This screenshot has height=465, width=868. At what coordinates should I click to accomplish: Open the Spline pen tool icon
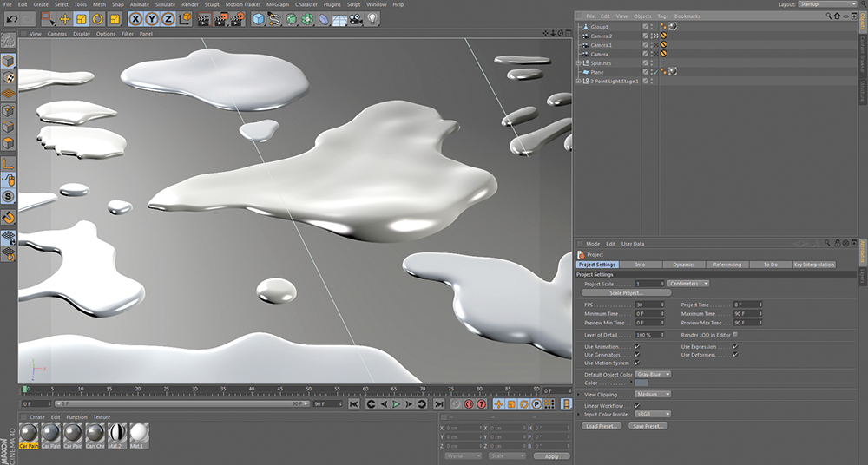point(274,19)
